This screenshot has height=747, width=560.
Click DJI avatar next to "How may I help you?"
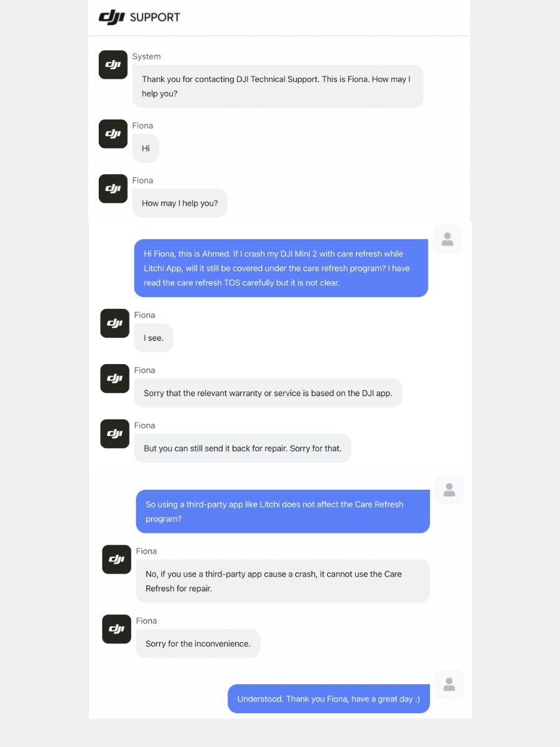[113, 189]
